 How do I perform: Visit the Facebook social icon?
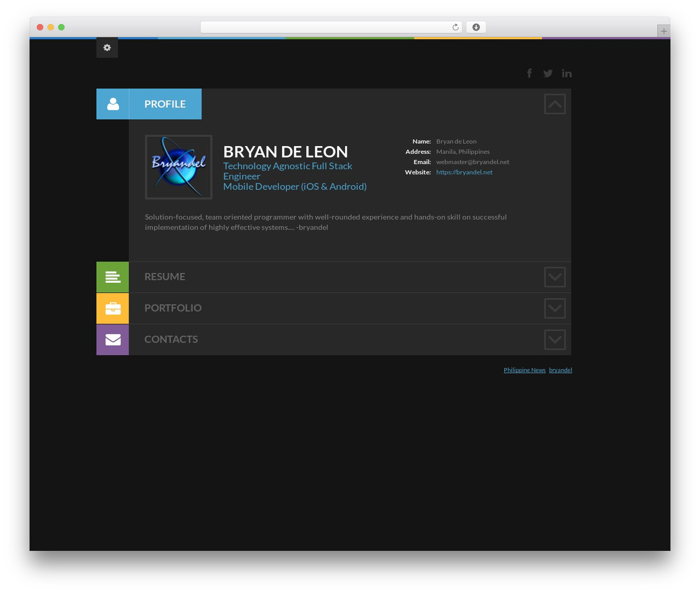coord(529,73)
